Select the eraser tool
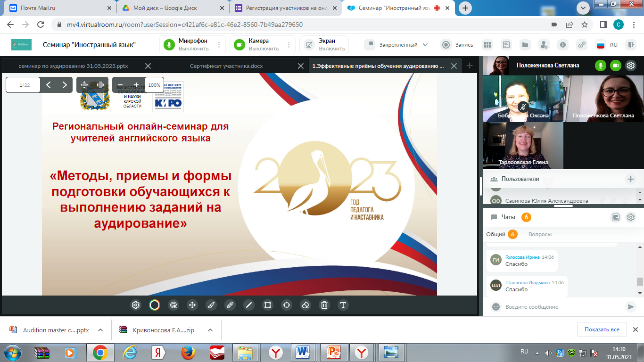 [x=305, y=305]
